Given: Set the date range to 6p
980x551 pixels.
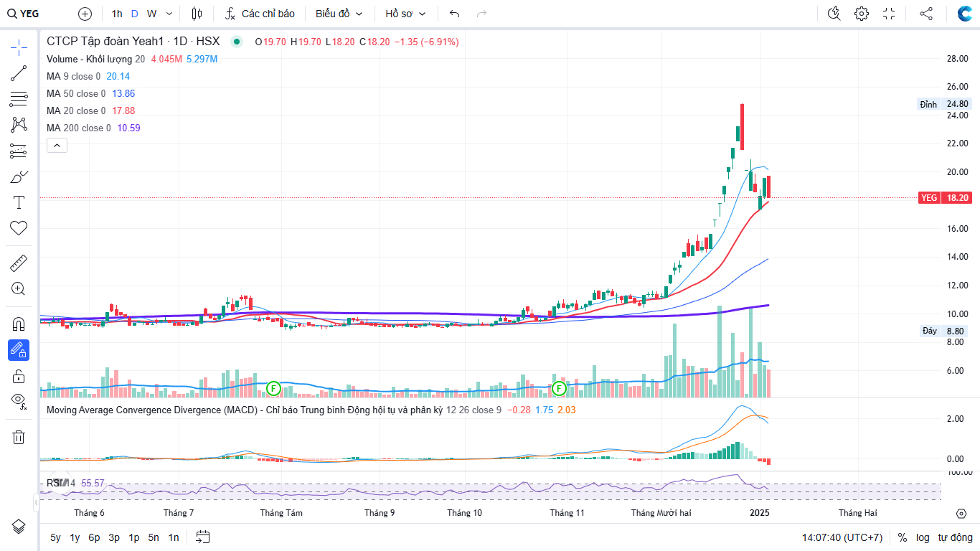Looking at the screenshot, I should (94, 537).
